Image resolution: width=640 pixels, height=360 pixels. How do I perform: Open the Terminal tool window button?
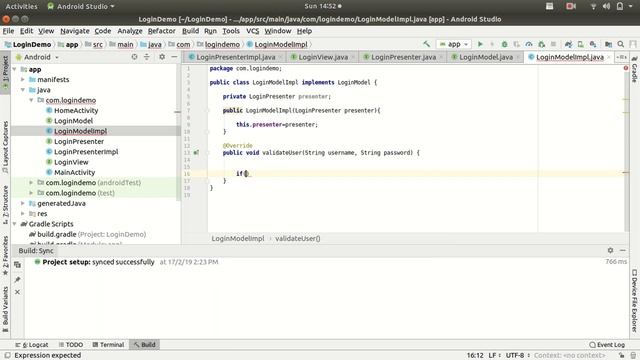click(x=108, y=344)
